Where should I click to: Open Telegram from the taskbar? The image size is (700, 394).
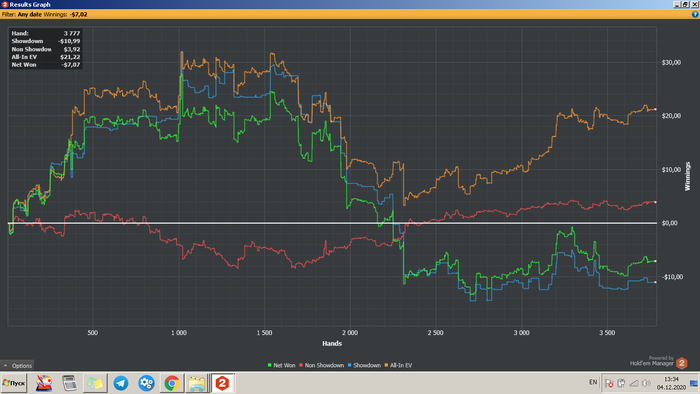pos(121,383)
